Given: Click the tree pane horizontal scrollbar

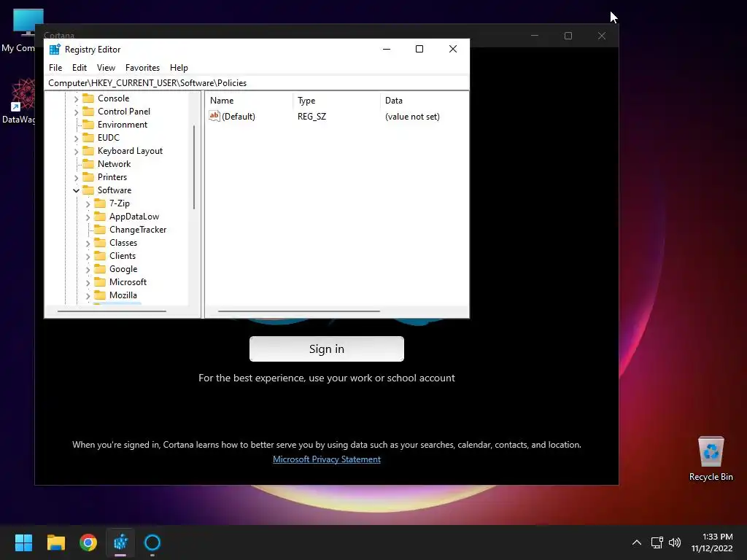Looking at the screenshot, I should (x=112, y=311).
